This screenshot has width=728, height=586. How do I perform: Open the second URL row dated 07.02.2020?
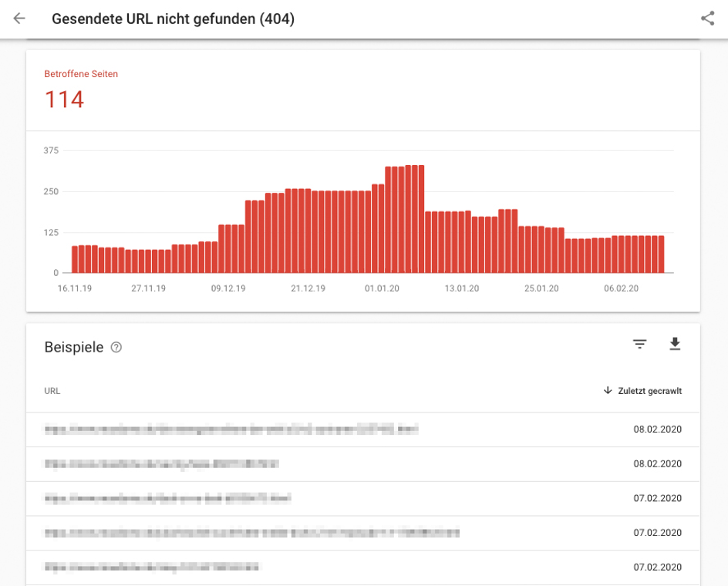[362, 533]
